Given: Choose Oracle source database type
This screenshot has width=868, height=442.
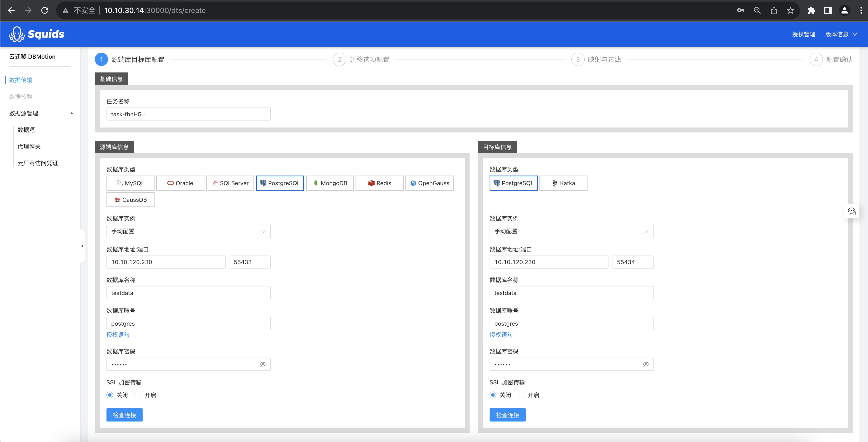Looking at the screenshot, I should pos(180,183).
